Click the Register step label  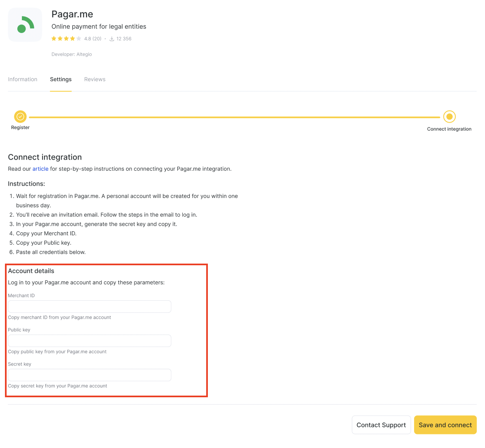pos(20,127)
